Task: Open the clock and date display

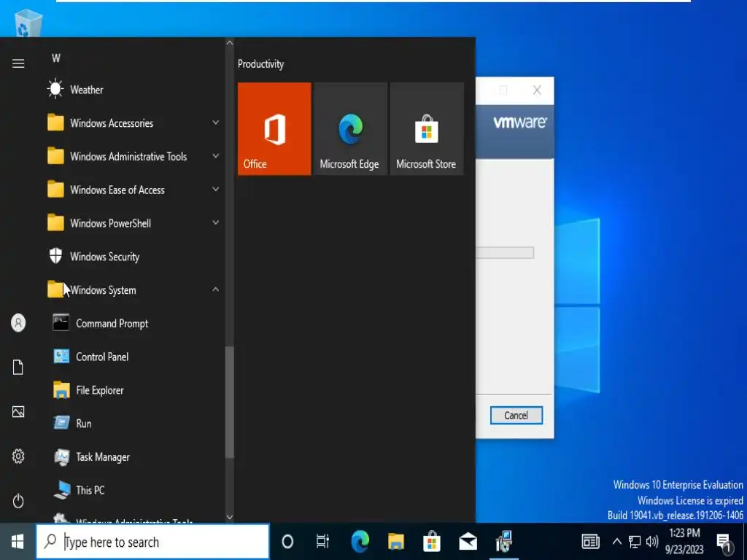Action: (x=684, y=542)
